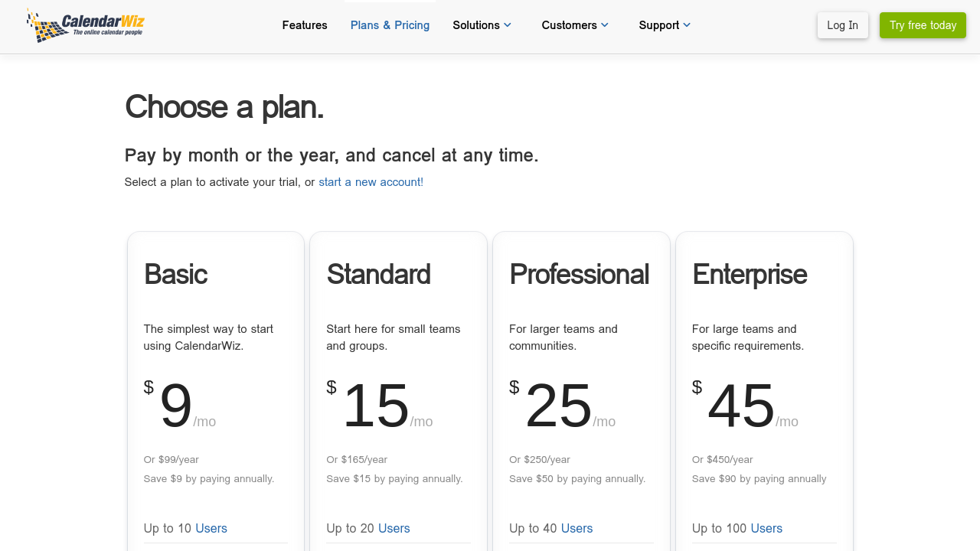This screenshot has width=980, height=551.
Task: Select the Standard plan heading
Action: 378,275
